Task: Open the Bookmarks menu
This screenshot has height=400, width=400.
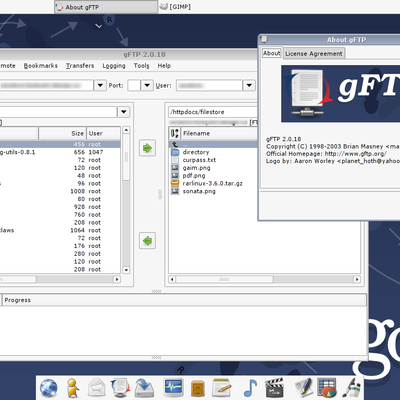Action: 41,66
